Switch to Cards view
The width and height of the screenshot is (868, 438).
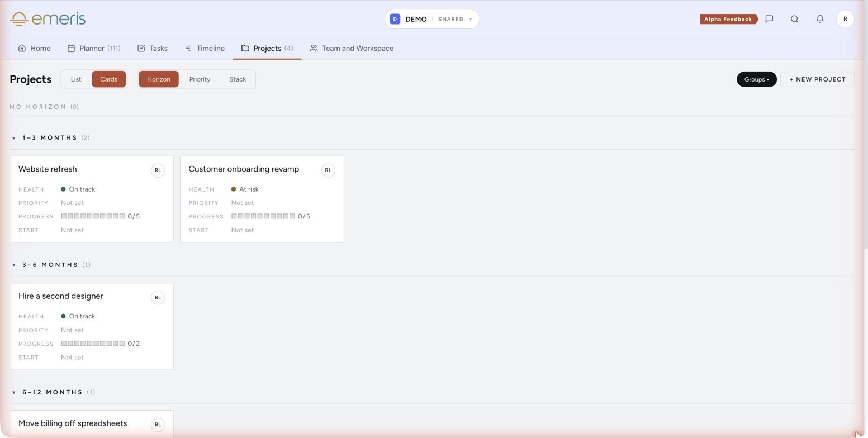(108, 79)
